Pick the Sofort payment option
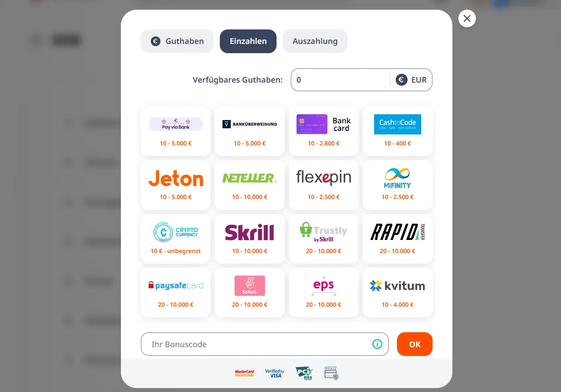561x392 pixels. pyautogui.click(x=250, y=292)
